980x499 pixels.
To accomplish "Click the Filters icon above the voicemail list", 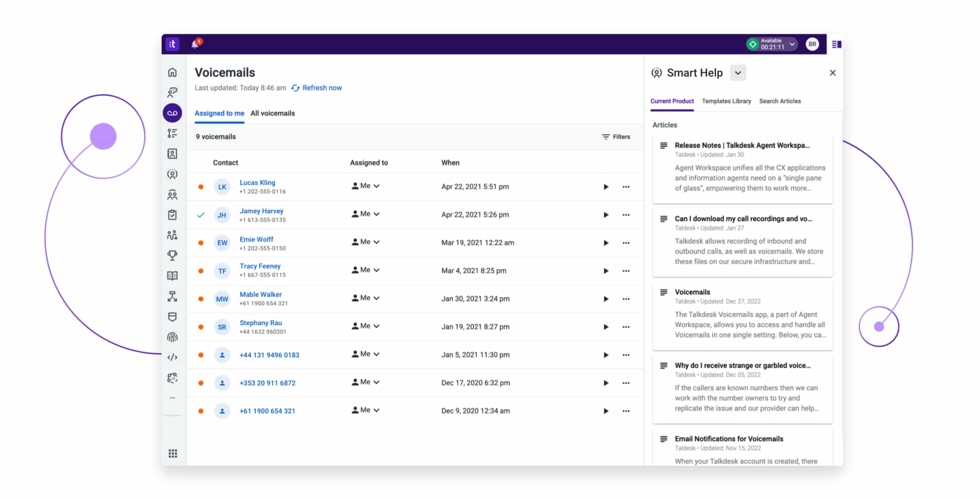I will coord(605,136).
